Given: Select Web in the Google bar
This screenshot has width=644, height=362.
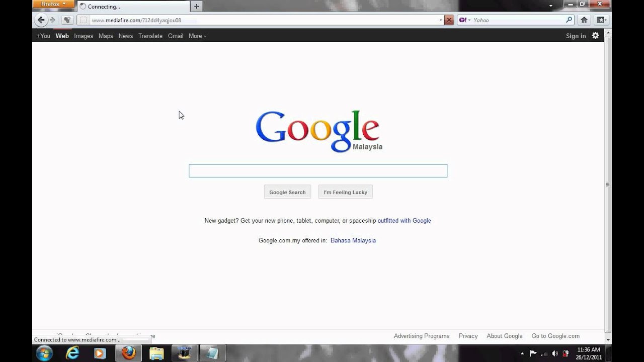Looking at the screenshot, I should click(x=62, y=36).
